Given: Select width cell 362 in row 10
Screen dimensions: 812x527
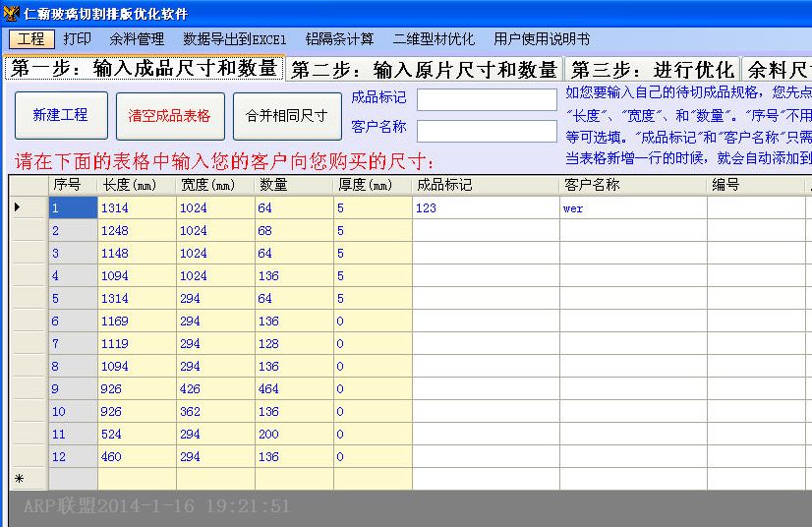Looking at the screenshot, I should click(x=215, y=411).
